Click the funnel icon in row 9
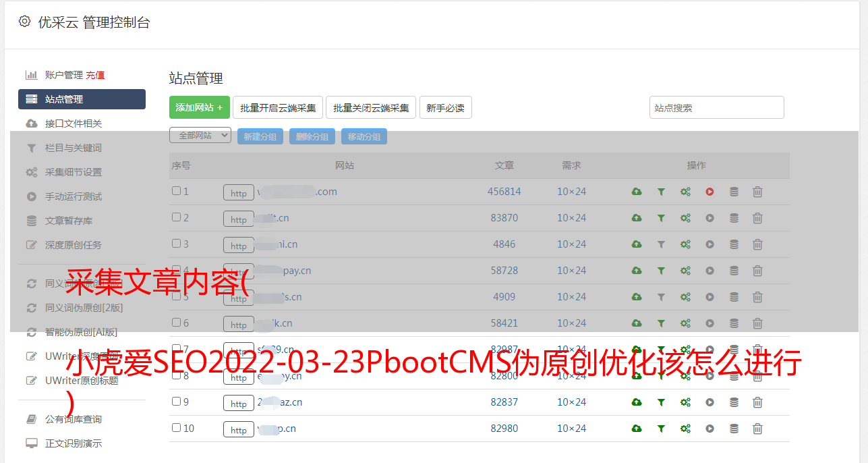This screenshot has width=868, height=463. [x=661, y=402]
